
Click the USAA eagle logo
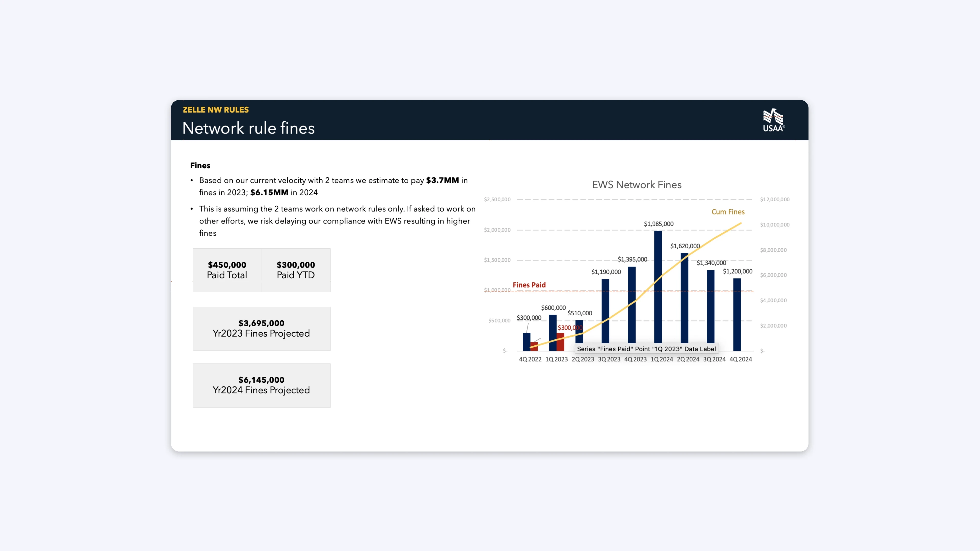[x=773, y=120]
